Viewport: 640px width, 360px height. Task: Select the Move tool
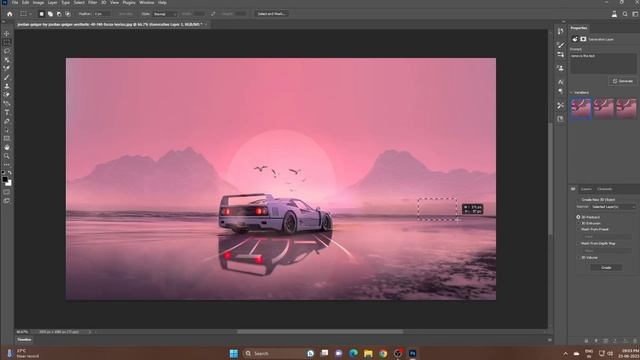point(7,33)
